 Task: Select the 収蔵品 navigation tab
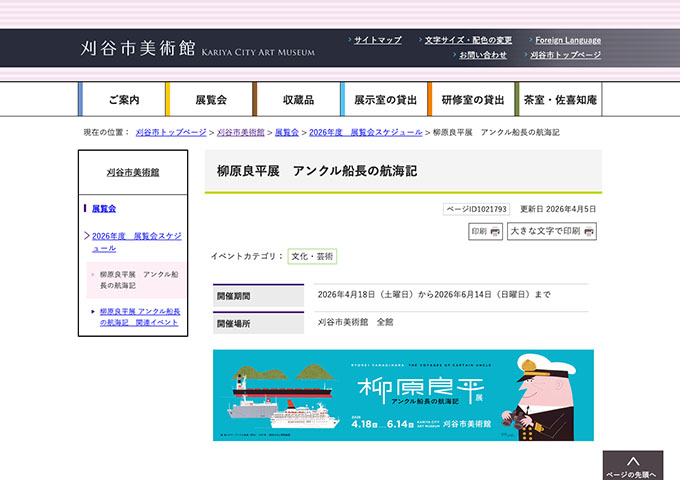click(x=297, y=99)
